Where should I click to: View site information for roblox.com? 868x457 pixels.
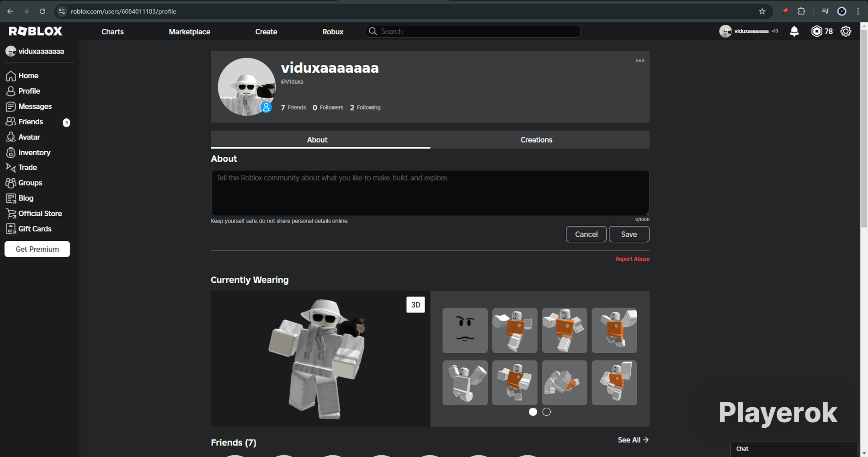(x=62, y=11)
